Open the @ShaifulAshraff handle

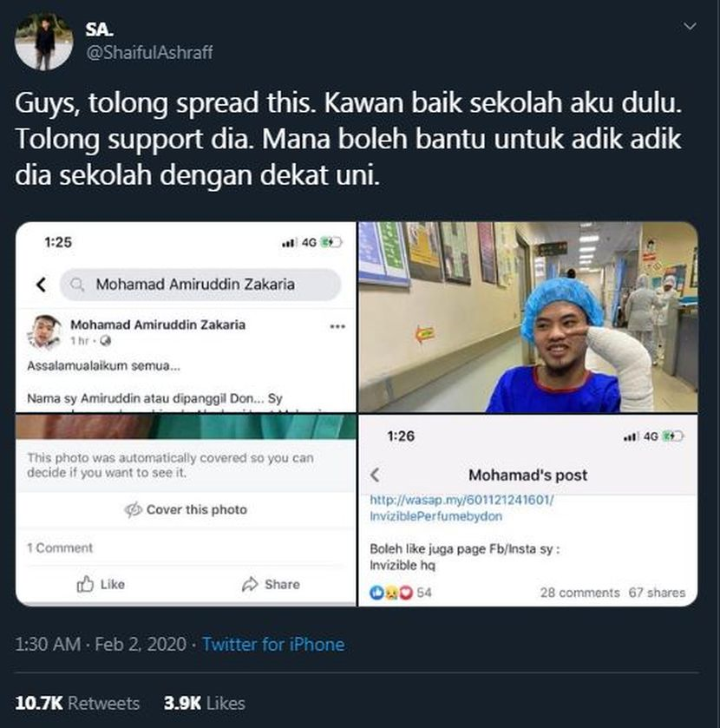[x=149, y=52]
